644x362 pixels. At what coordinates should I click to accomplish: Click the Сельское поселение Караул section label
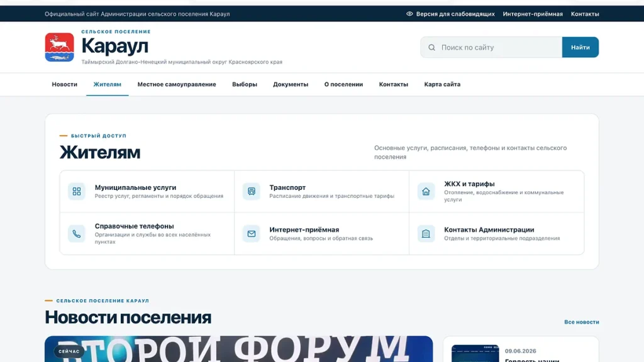[103, 301]
